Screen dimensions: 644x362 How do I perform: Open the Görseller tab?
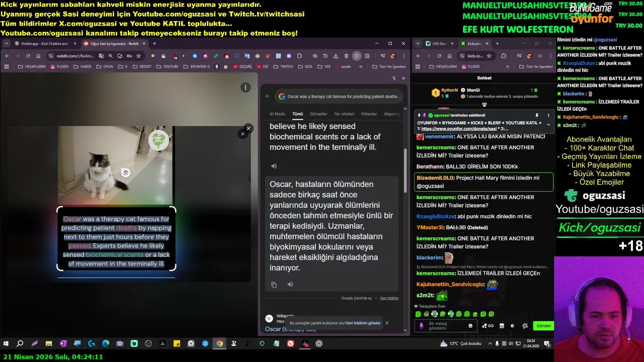[x=318, y=114]
